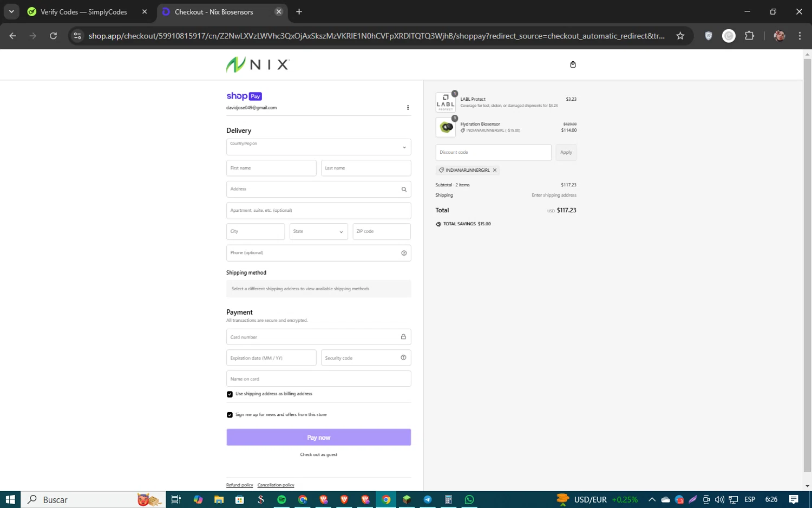Click the security code help icon
This screenshot has width=812, height=508.
tap(403, 357)
